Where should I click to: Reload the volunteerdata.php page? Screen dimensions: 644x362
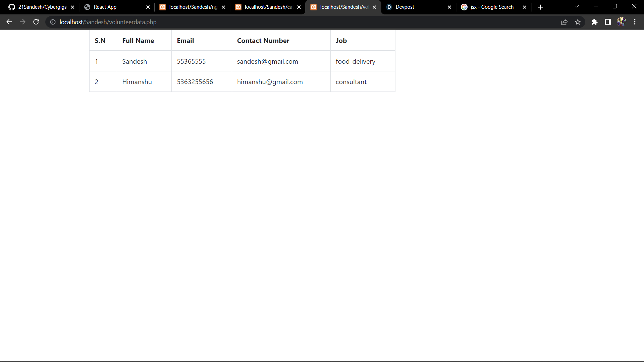[36, 22]
